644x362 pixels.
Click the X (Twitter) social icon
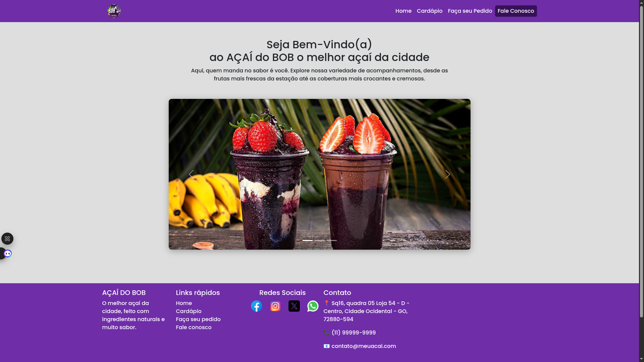tap(294, 306)
